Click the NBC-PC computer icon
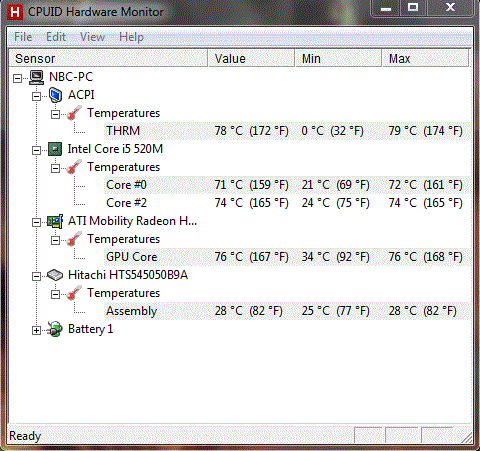 36,77
